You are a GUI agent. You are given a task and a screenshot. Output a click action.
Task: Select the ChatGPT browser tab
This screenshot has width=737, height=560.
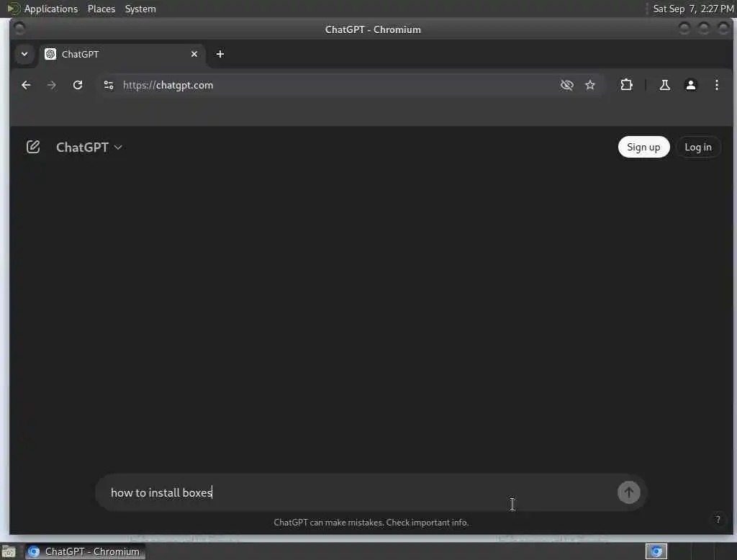pyautogui.click(x=122, y=54)
